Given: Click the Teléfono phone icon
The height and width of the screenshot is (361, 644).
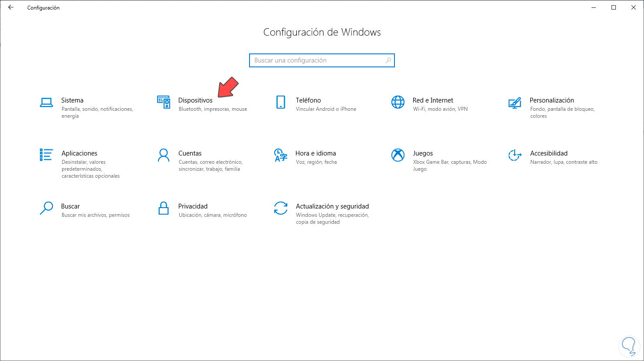Looking at the screenshot, I should [x=281, y=102].
